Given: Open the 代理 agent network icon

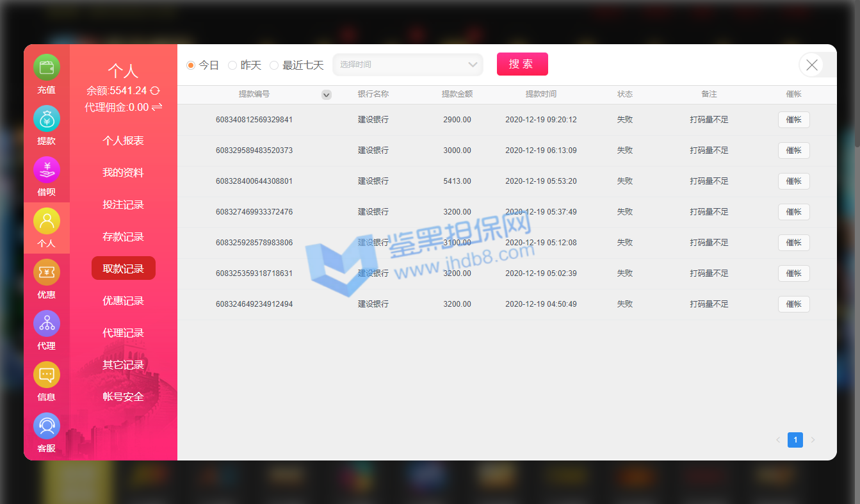Looking at the screenshot, I should coord(47,323).
